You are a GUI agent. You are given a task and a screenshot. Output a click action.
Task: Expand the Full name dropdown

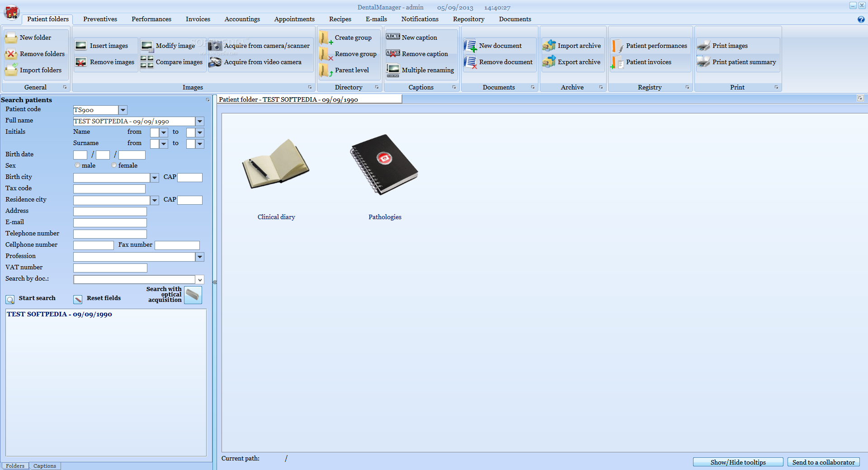pyautogui.click(x=200, y=121)
